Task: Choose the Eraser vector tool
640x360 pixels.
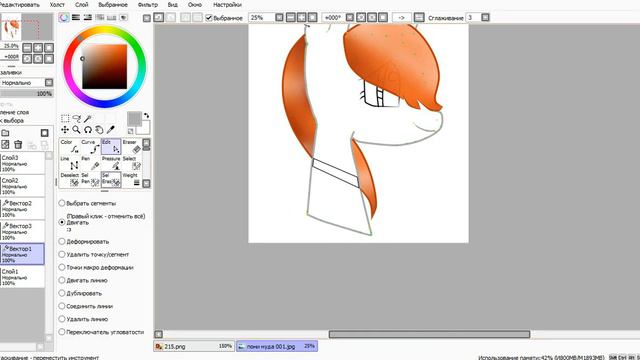Action: (132, 147)
